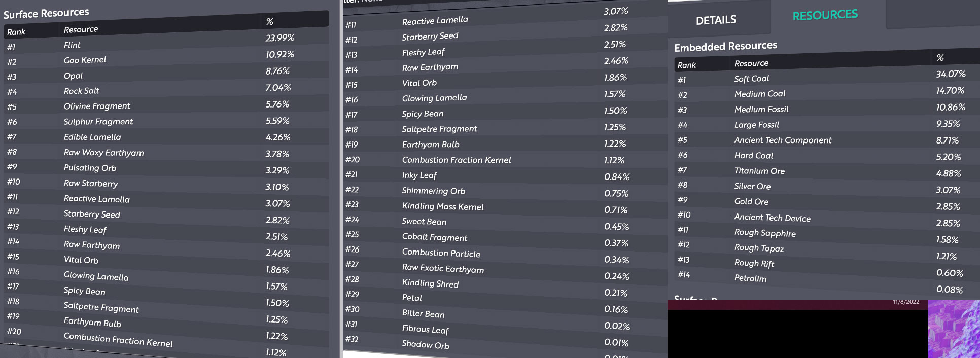Sort Embedded Resources by percent column

pos(940,57)
